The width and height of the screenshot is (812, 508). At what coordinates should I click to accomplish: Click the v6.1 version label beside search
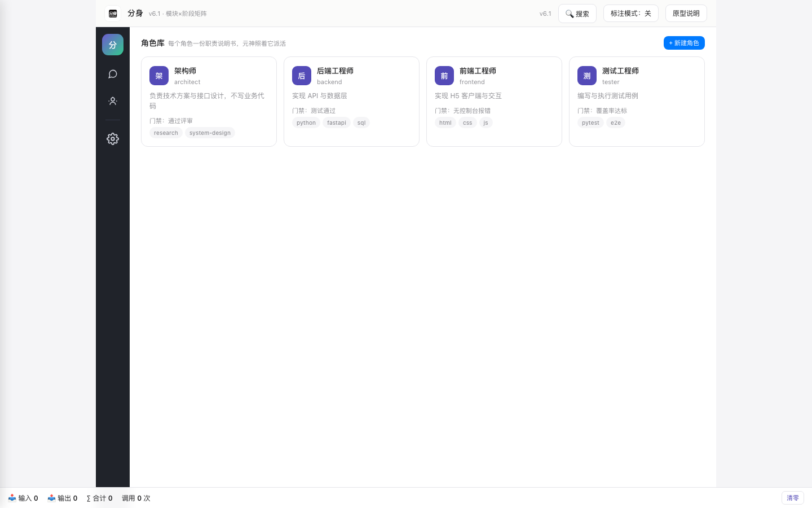[545, 14]
